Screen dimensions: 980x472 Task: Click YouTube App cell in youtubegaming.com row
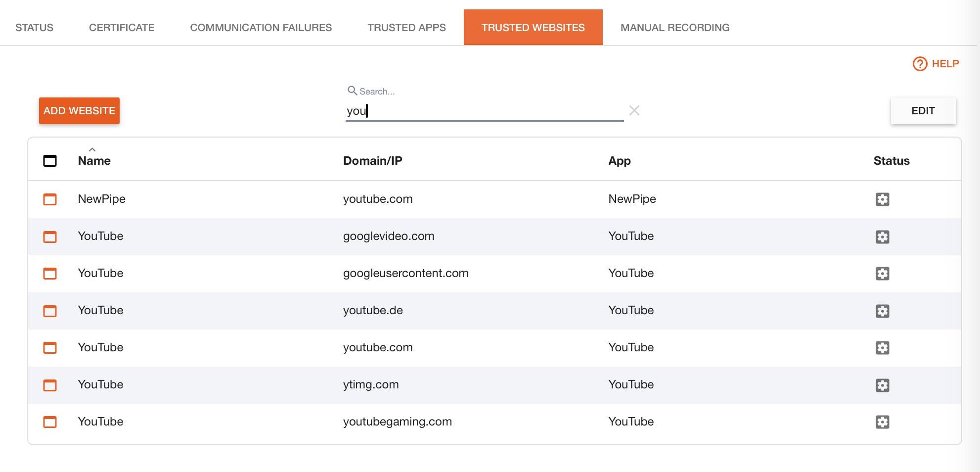click(631, 422)
